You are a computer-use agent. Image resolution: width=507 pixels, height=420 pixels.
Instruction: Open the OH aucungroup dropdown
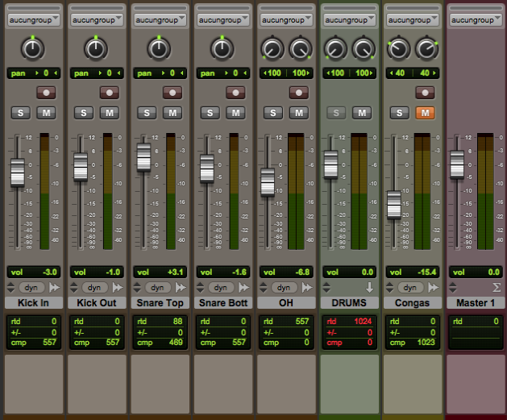286,19
